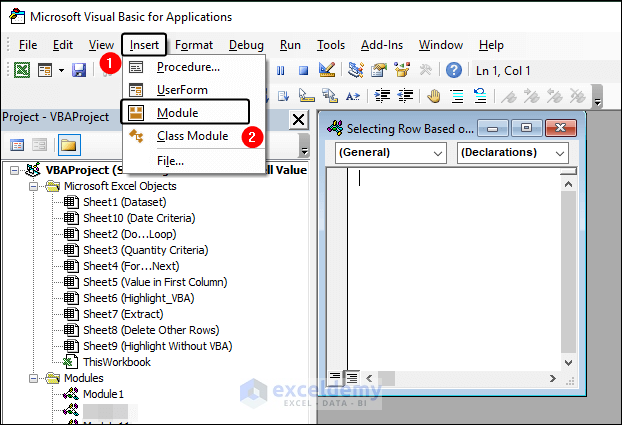Open the Debug menu

[246, 45]
